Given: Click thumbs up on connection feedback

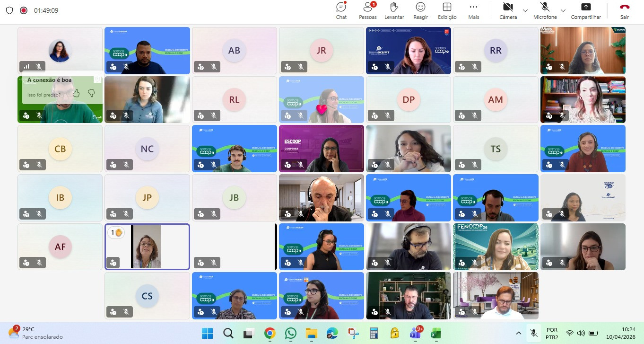Looking at the screenshot, I should coord(76,93).
